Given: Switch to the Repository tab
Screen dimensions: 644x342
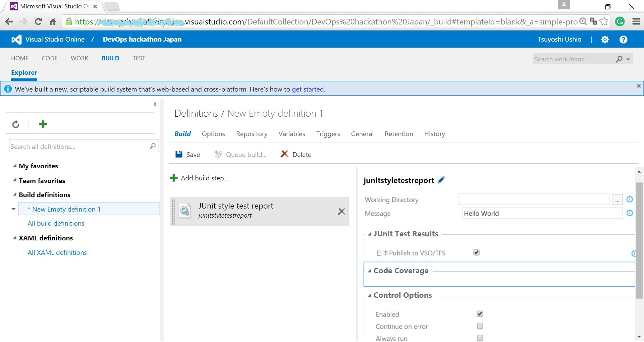Looking at the screenshot, I should pyautogui.click(x=252, y=134).
